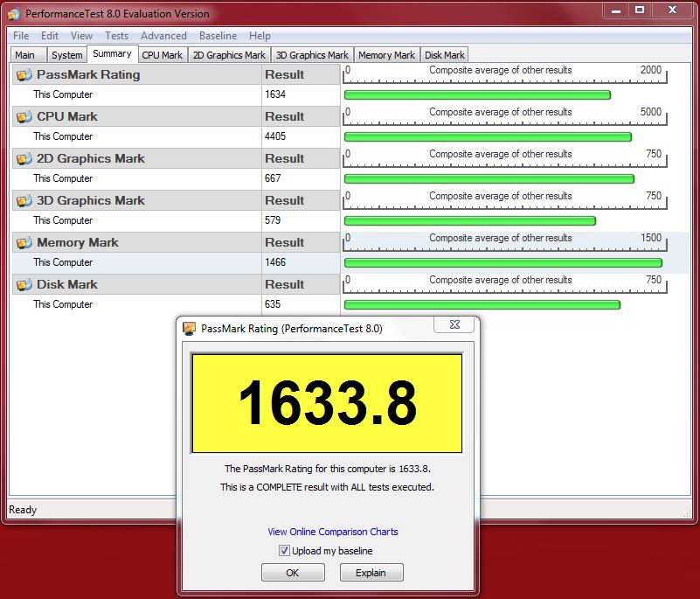Click the CPU Mark green result bar
The height and width of the screenshot is (599, 700).
pos(488,136)
